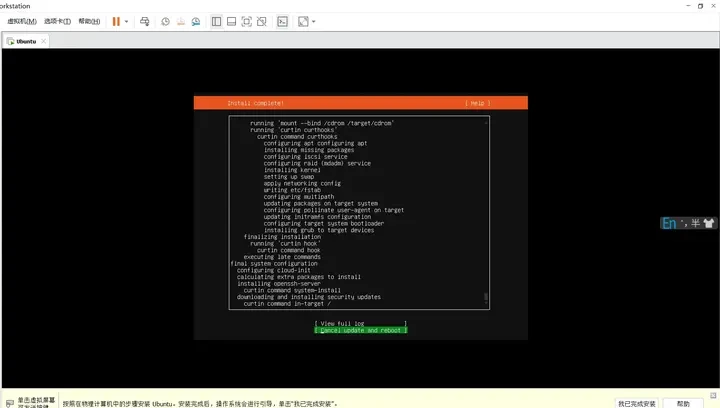Click the Send Ctrl+Alt+Del icon
The height and width of the screenshot is (408, 720).
click(145, 22)
